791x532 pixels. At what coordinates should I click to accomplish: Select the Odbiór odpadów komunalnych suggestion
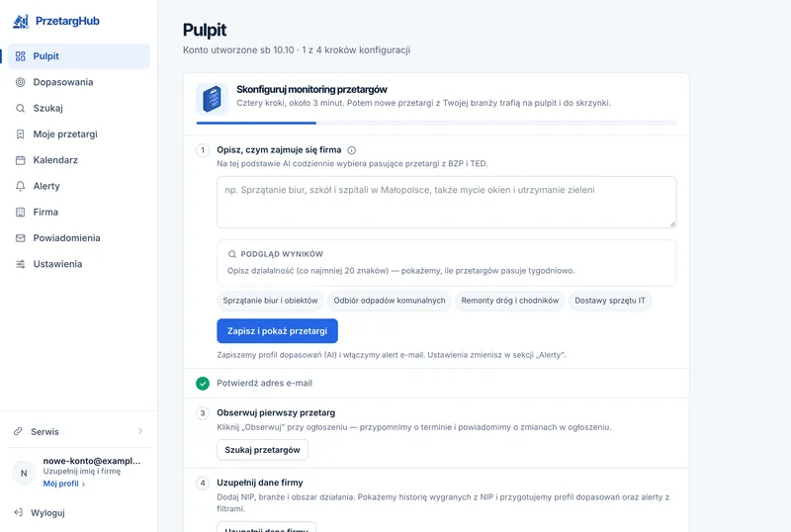pyautogui.click(x=390, y=301)
